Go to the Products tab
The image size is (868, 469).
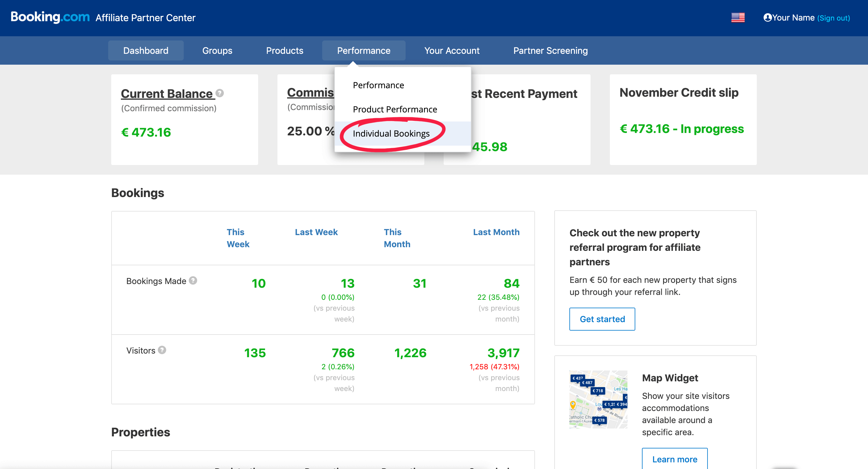pyautogui.click(x=285, y=50)
